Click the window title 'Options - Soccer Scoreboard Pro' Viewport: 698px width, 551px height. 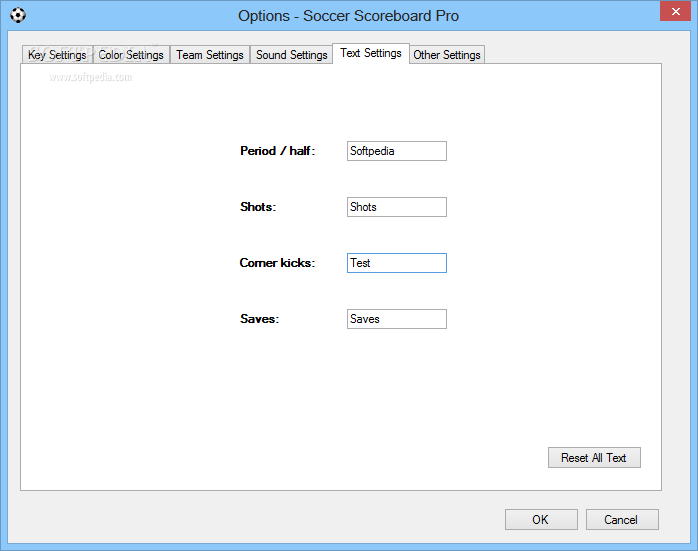tap(348, 16)
